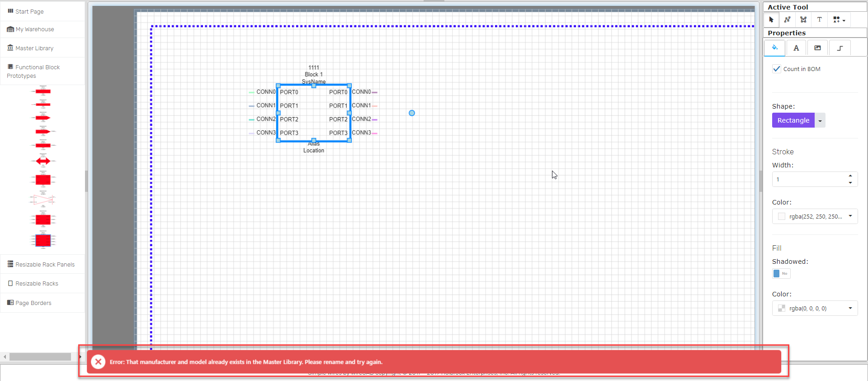Open the text font properties tab

796,48
